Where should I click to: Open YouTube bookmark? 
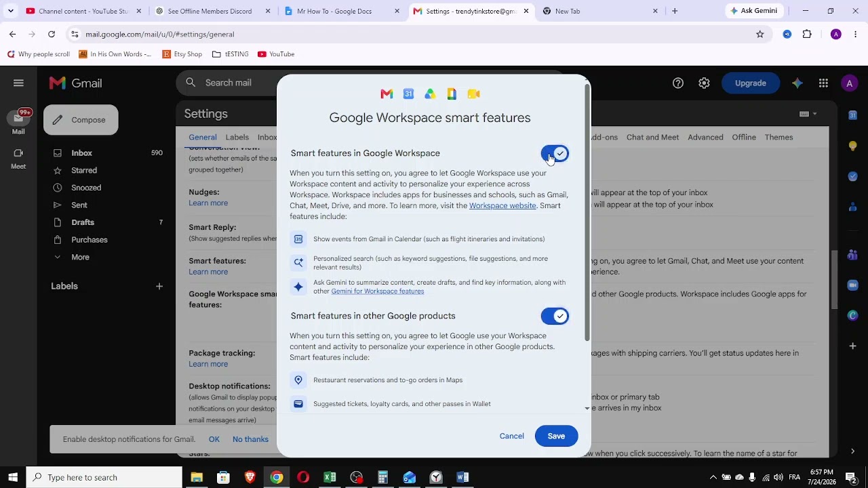tap(276, 54)
